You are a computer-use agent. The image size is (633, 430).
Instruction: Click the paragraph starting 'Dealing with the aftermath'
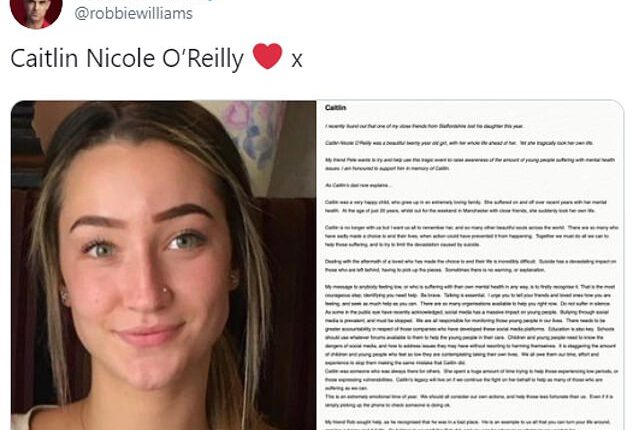[471, 266]
